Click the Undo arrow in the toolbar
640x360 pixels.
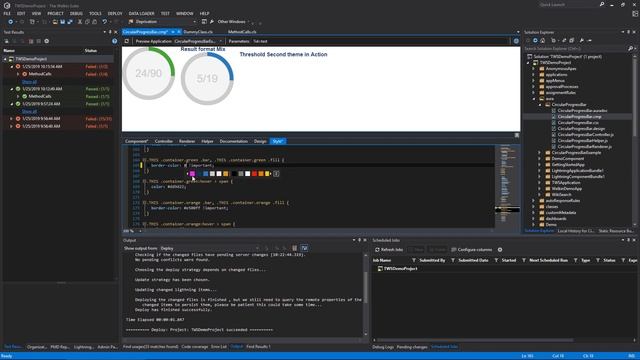pyautogui.click(x=104, y=22)
